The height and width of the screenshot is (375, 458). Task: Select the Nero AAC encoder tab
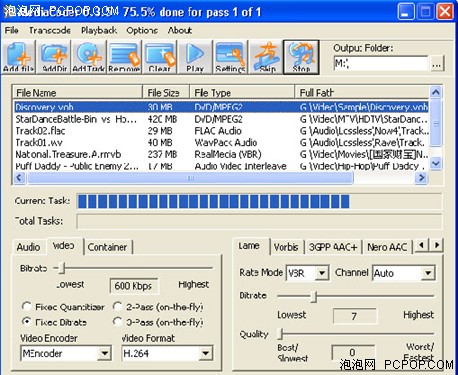[387, 247]
